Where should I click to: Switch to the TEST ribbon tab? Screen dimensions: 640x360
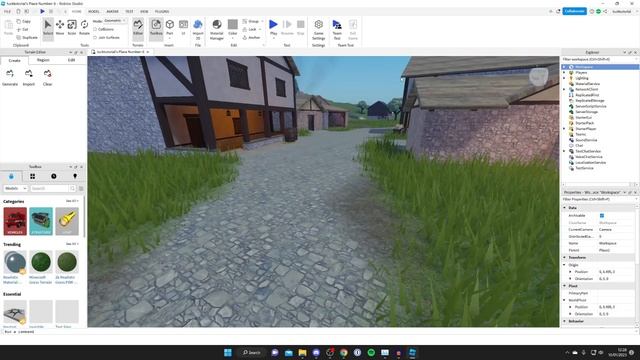coord(129,11)
